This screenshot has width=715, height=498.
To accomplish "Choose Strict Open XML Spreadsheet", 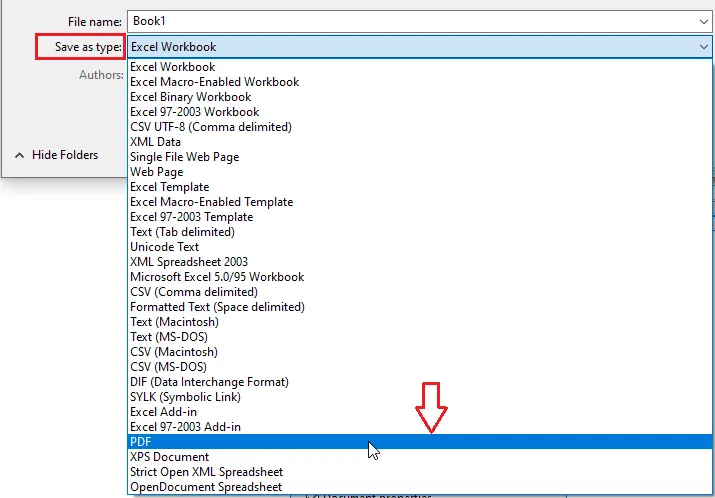I will tap(420, 472).
